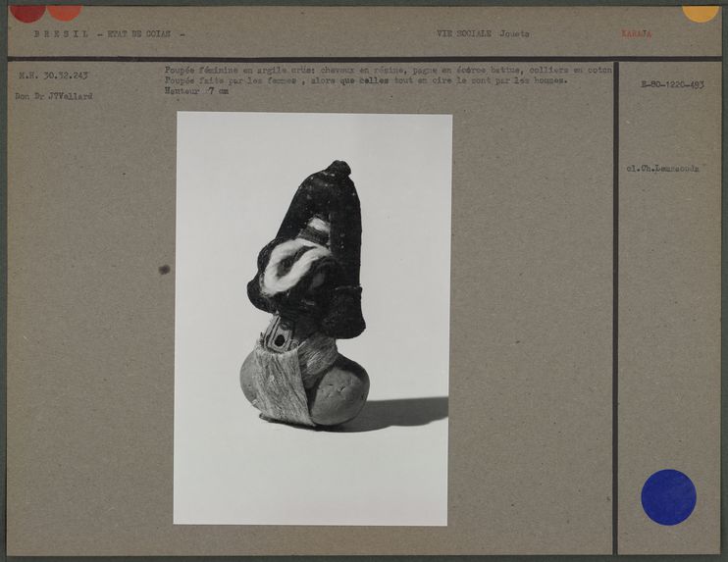
Task: Click the bark cloth loincloth on the doll
Action: [280, 383]
